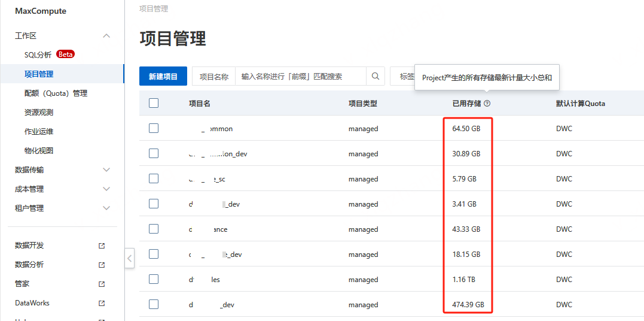The image size is (644, 321).
Task: Click the search magnifier icon
Action: coord(375,76)
